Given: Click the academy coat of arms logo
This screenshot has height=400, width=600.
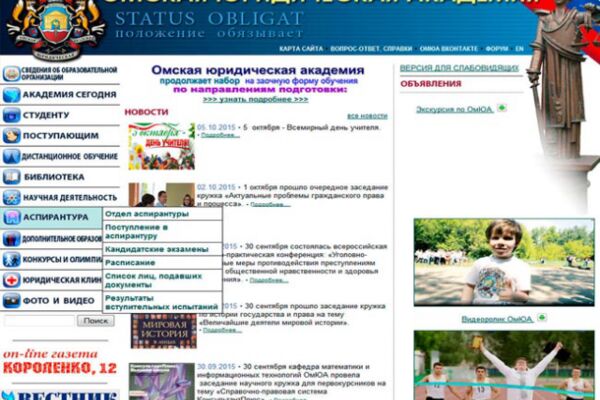Looking at the screenshot, I should tap(57, 30).
